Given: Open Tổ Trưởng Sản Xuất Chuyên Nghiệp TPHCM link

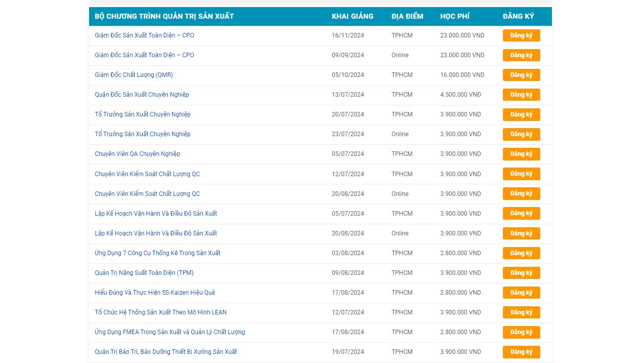Looking at the screenshot, I should pos(143,114).
